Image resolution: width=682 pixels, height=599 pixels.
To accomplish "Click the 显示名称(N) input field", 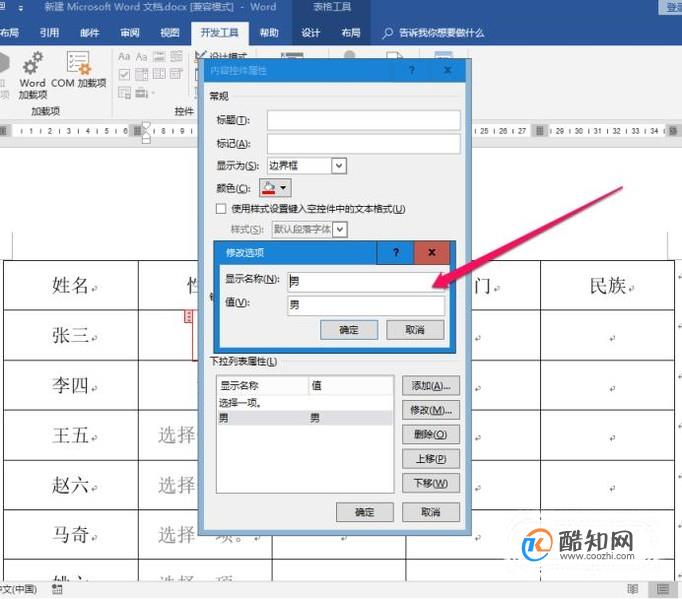I will (365, 281).
